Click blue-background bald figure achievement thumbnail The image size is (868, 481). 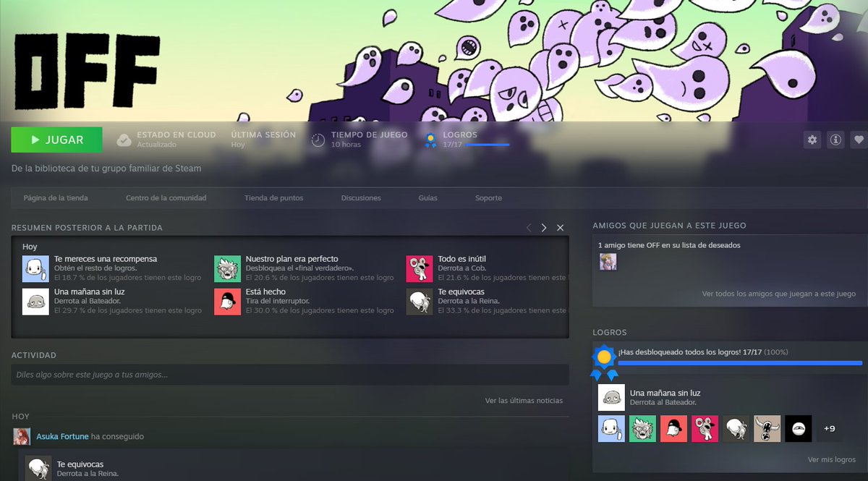click(612, 429)
